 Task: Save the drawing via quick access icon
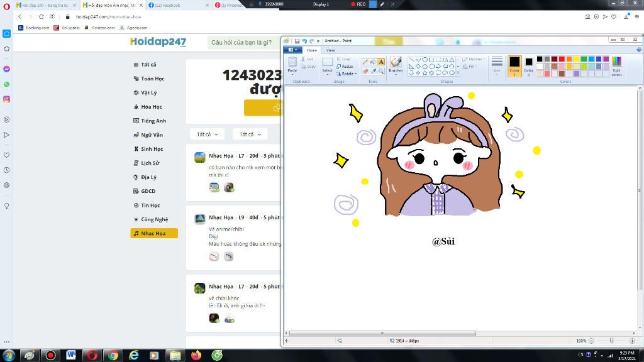click(297, 41)
